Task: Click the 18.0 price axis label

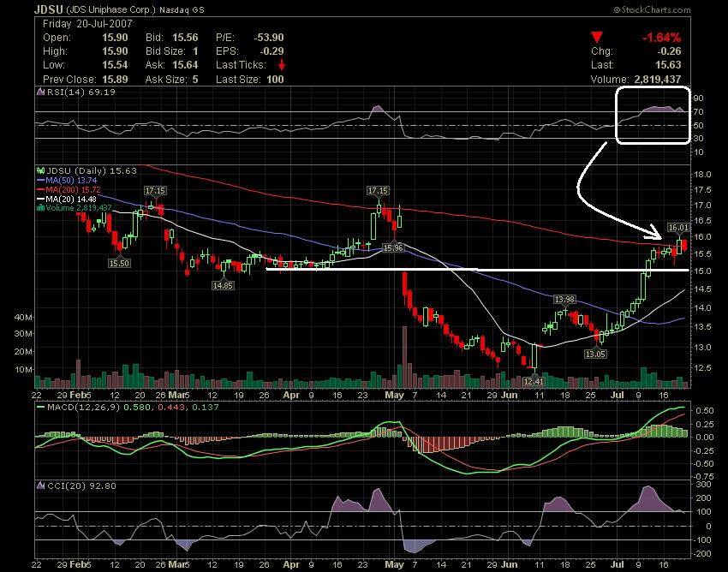Action: (702, 175)
